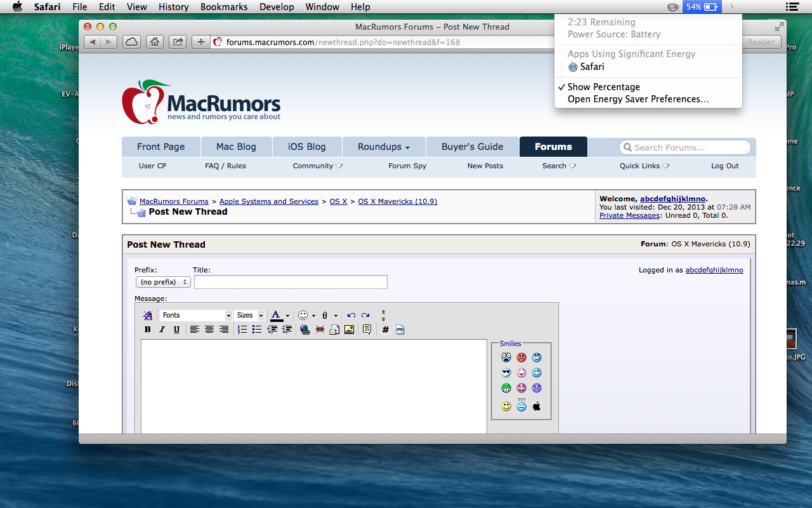Screen dimensions: 812x508
Task: Open Develop menu in menu bar
Action: tap(277, 7)
